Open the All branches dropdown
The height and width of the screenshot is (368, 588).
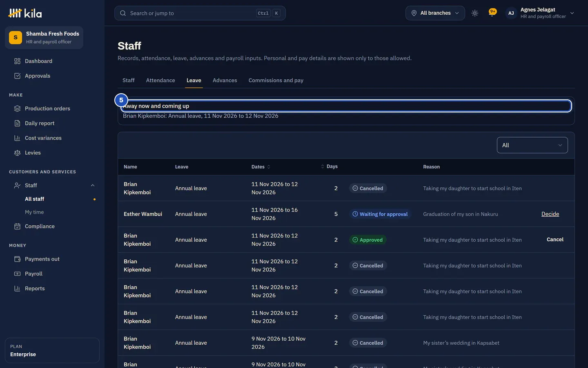(x=435, y=13)
